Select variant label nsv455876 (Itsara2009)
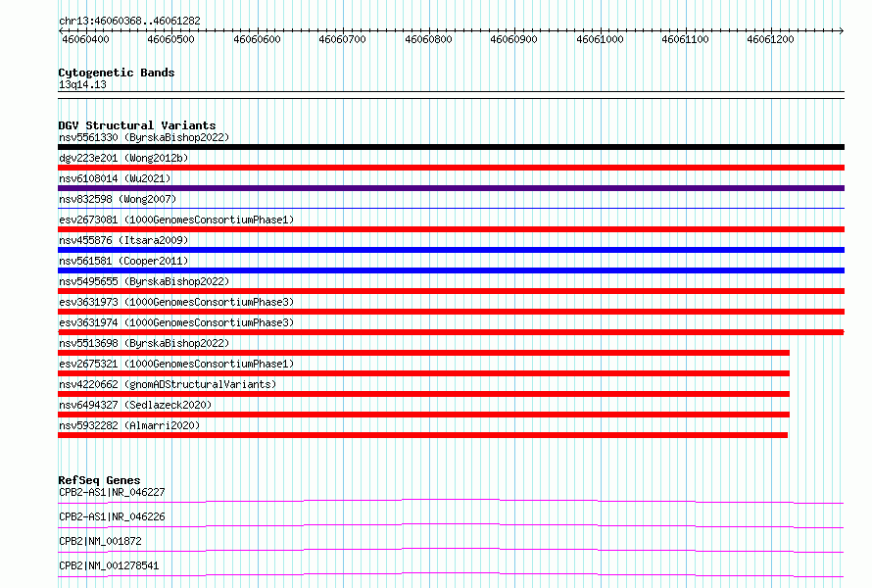 pos(123,240)
